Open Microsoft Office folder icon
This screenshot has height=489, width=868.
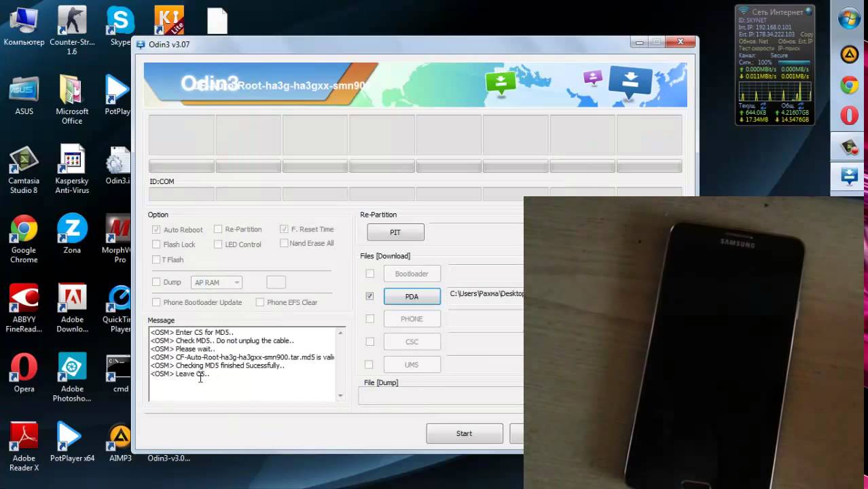tap(72, 100)
